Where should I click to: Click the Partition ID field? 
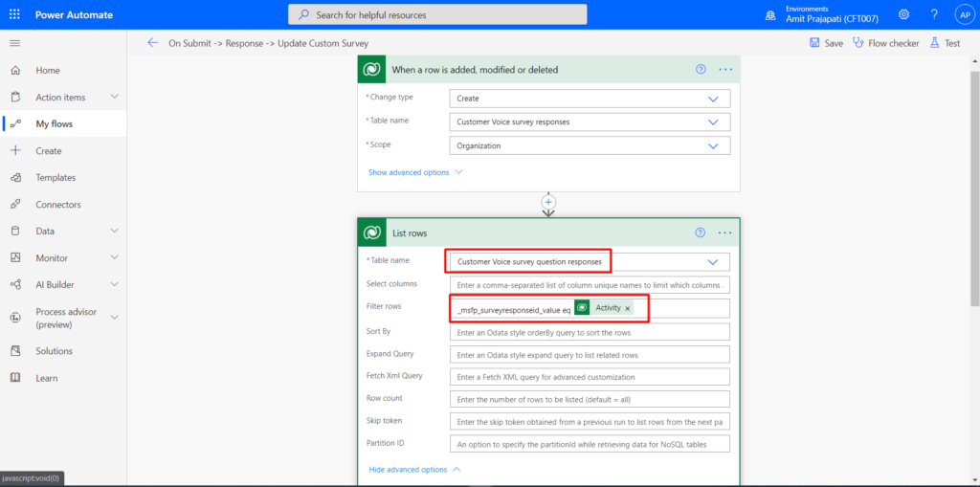coord(590,444)
